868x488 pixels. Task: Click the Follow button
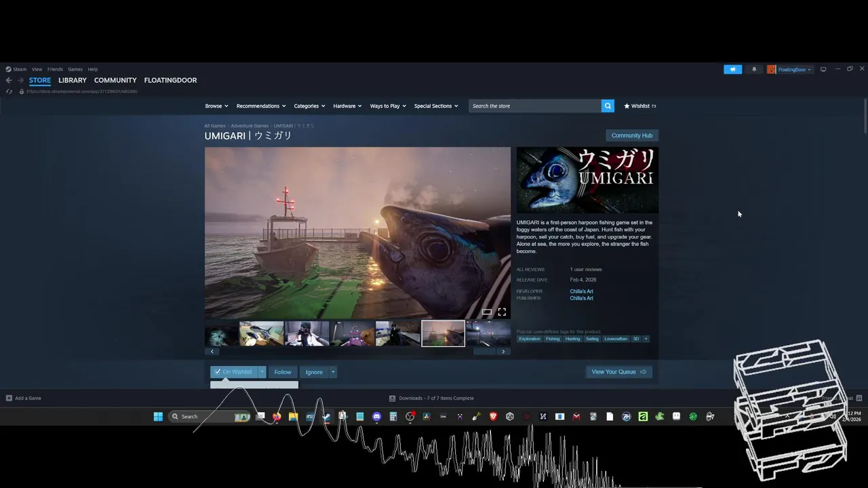(x=283, y=371)
